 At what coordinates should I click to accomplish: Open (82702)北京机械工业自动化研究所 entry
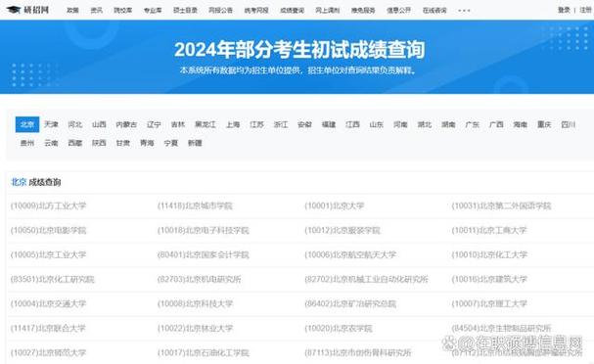[366, 280]
